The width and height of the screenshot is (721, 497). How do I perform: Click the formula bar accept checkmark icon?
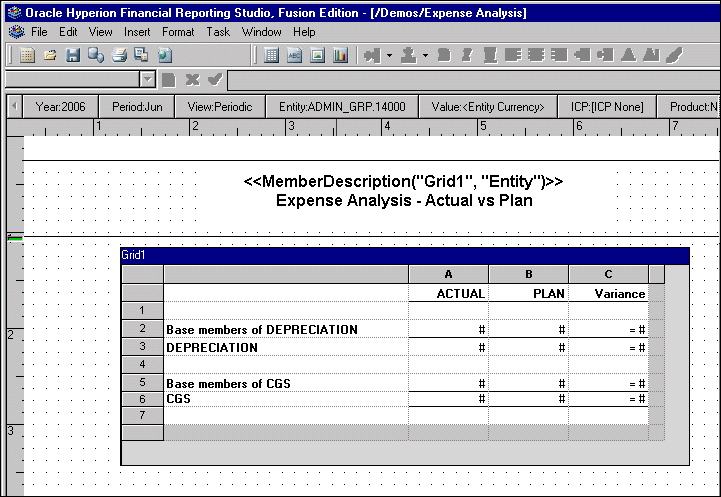[x=215, y=80]
